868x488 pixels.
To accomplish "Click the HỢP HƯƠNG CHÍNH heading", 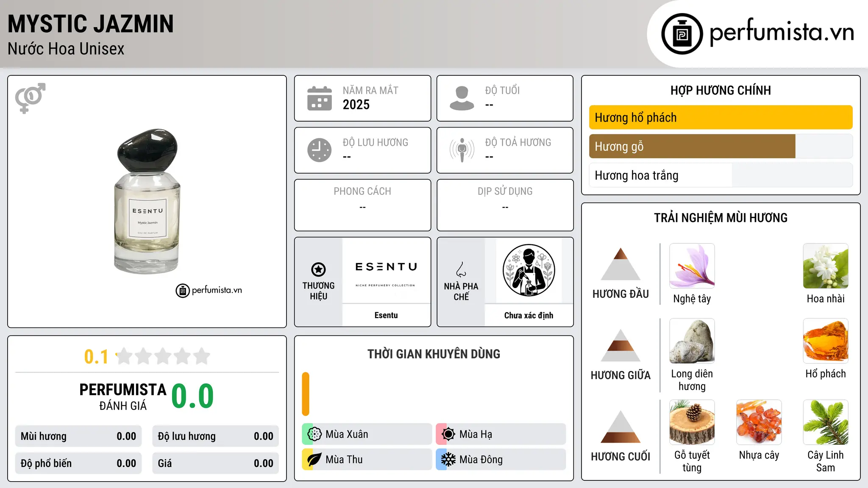I will coord(721,90).
